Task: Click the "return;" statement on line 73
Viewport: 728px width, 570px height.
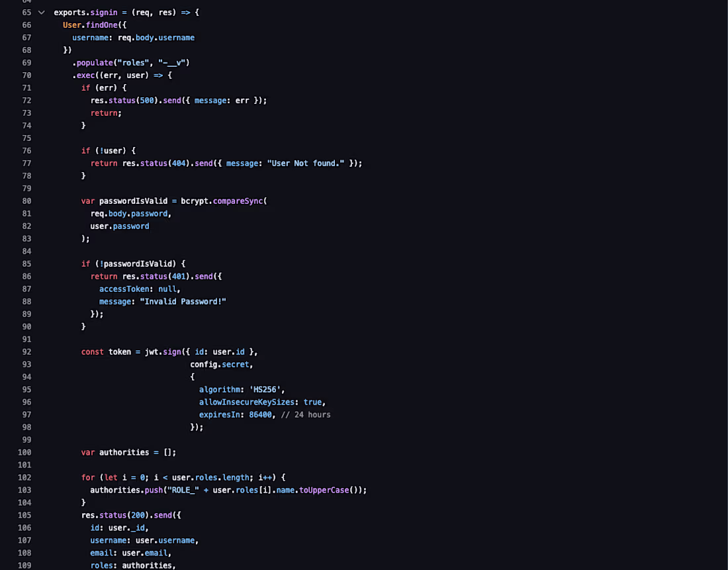Action: click(x=106, y=113)
